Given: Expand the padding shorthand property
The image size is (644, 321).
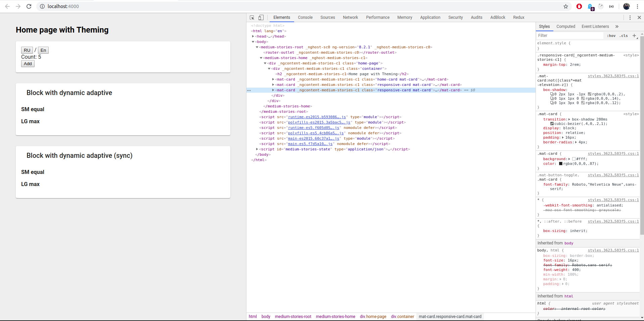Looking at the screenshot, I should [563, 138].
